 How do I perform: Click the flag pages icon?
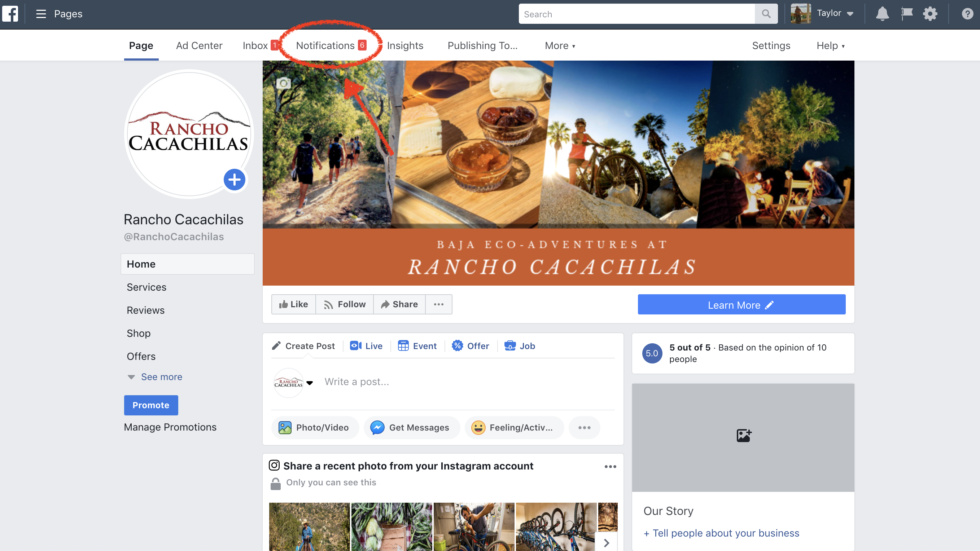907,14
